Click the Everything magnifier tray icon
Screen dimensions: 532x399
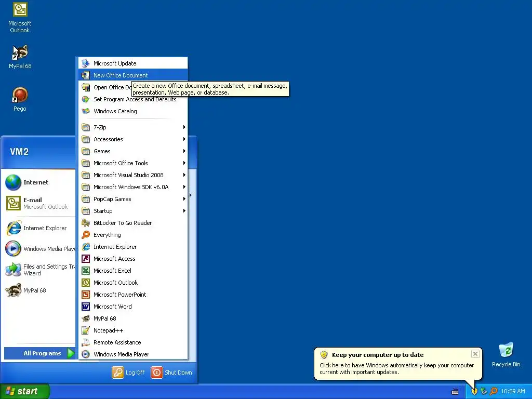pyautogui.click(x=494, y=391)
